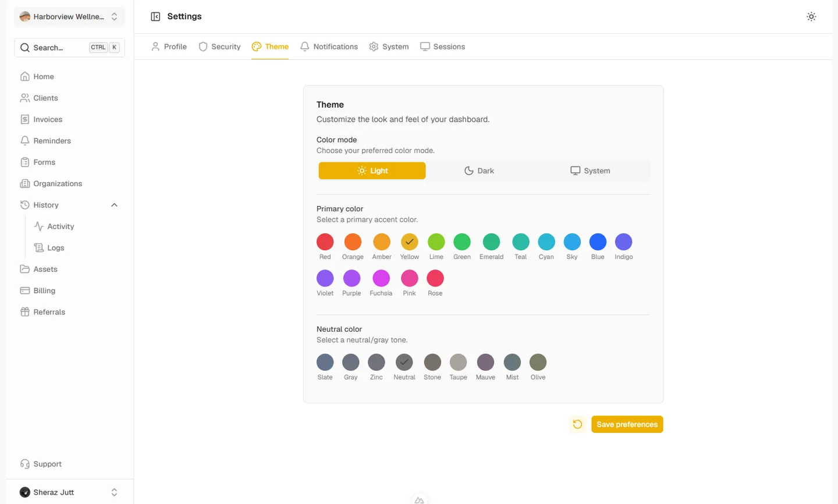This screenshot has height=504, width=838.
Task: Select the Taupe neutral color swatch
Action: point(458,362)
